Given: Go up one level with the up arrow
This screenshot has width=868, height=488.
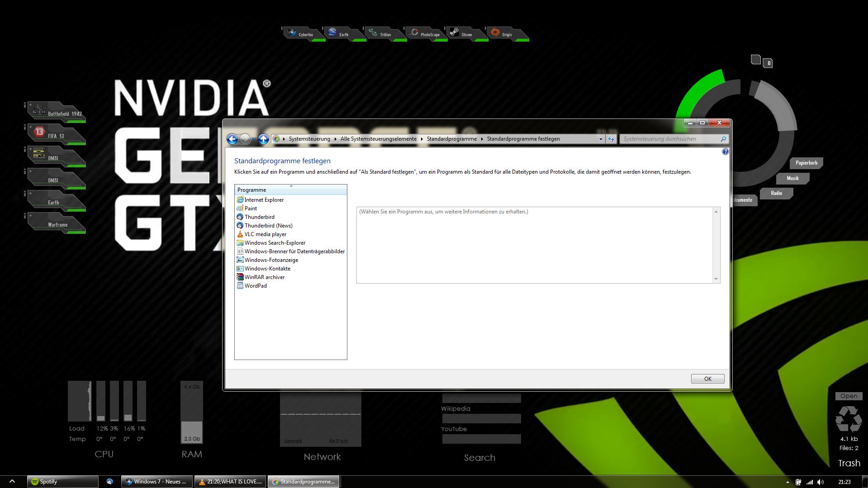Looking at the screenshot, I should pyautogui.click(x=263, y=139).
